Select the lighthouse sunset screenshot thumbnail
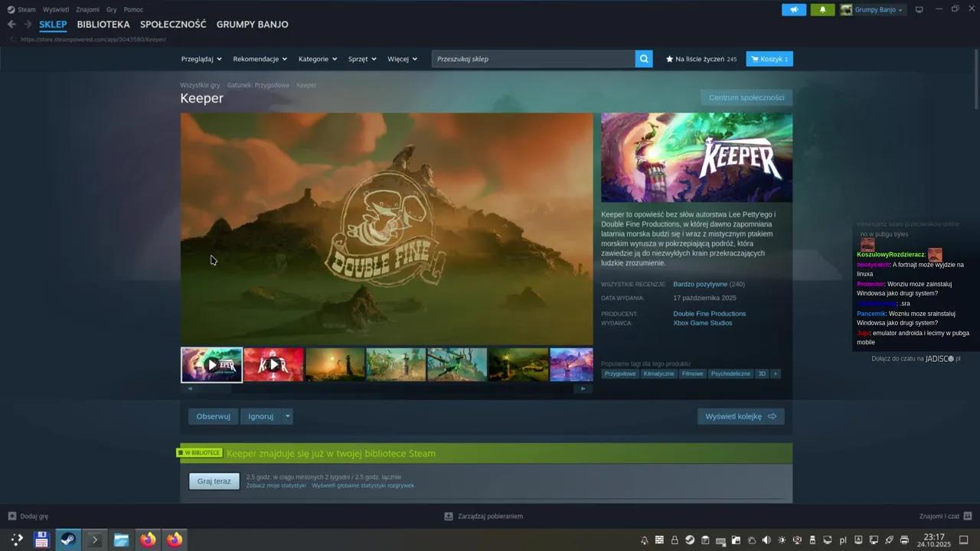This screenshot has width=980, height=551. coord(335,365)
